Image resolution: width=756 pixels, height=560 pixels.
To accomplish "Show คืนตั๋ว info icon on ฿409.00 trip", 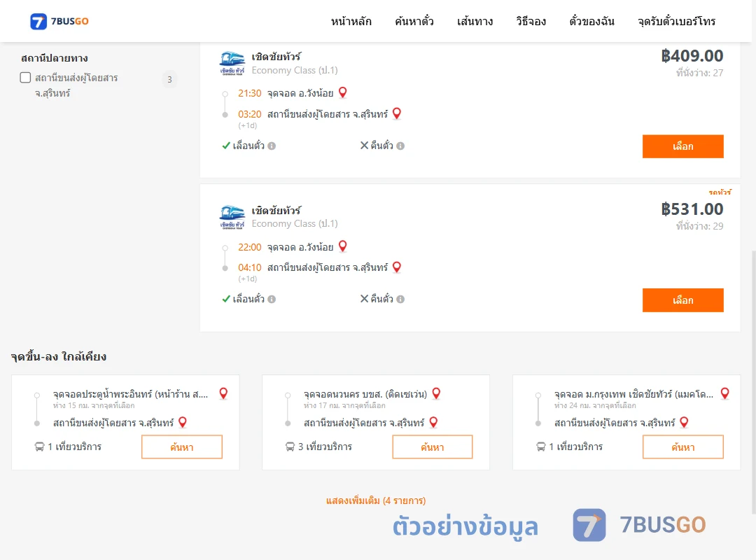I will click(400, 146).
